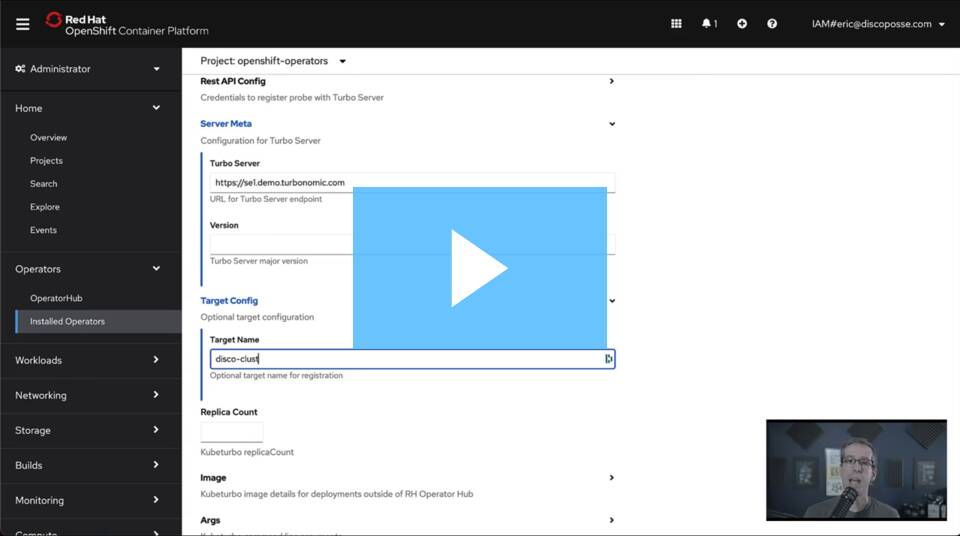Open the notifications bell icon
This screenshot has height=536, width=960.
point(709,24)
